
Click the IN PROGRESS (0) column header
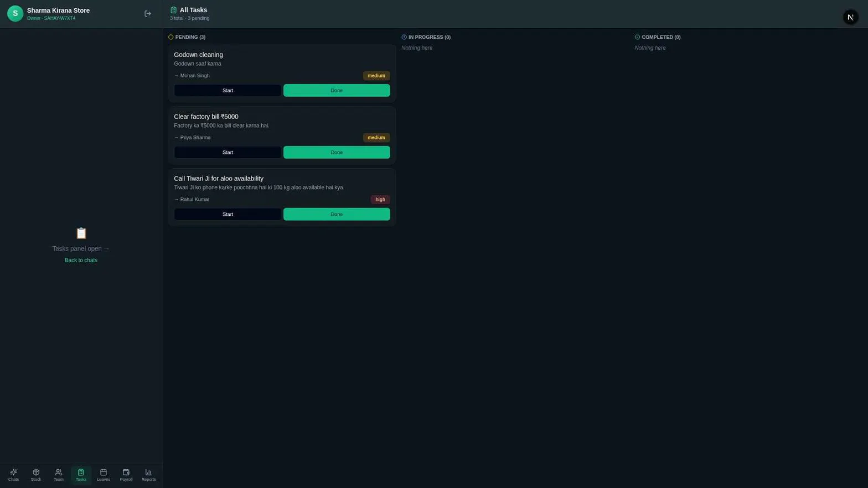click(x=430, y=37)
